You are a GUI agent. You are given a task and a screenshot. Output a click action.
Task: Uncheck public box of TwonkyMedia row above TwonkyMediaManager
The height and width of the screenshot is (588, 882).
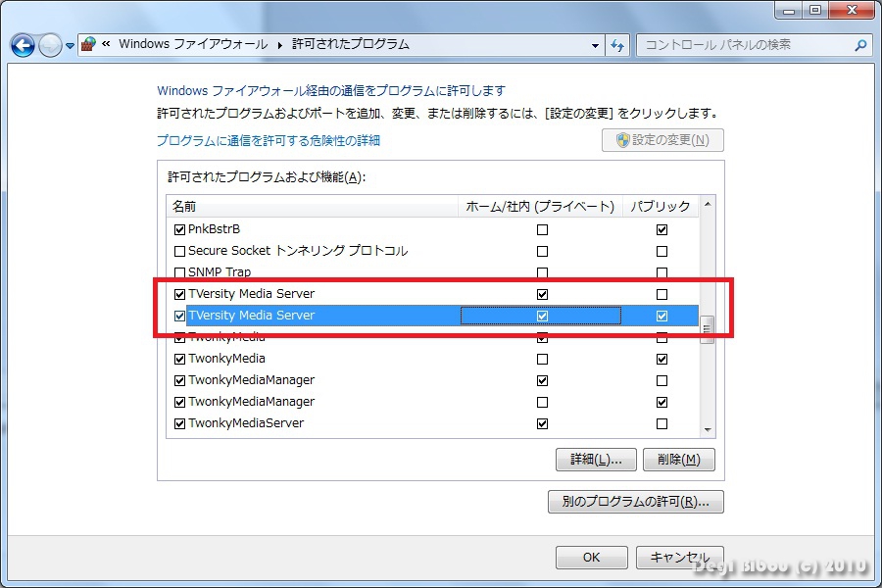(662, 359)
